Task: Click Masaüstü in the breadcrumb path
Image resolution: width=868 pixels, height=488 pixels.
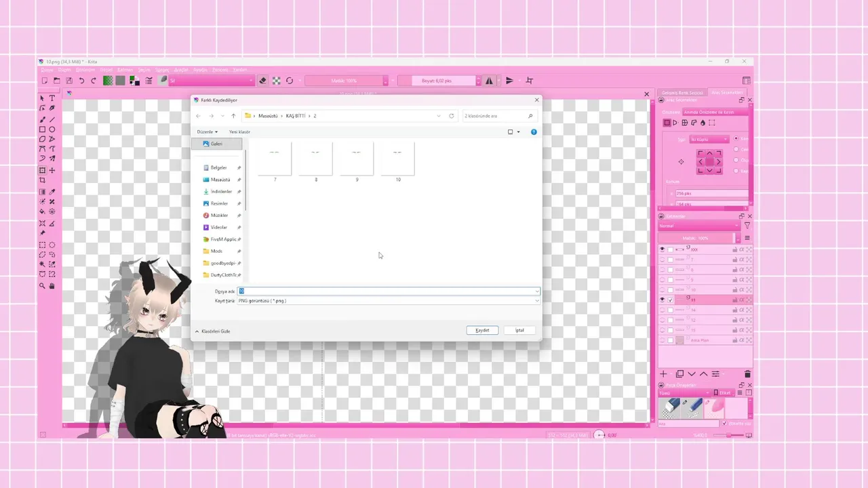Action: [268, 116]
